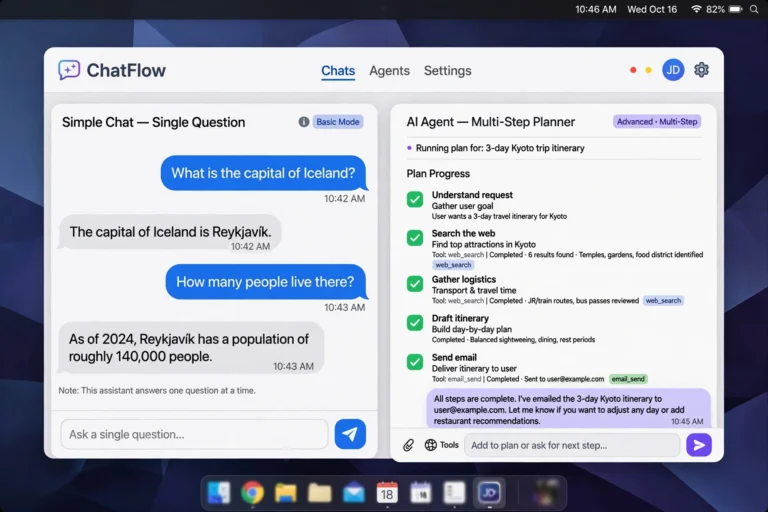Click the web_search tag under Search the web
The width and height of the screenshot is (768, 512).
453,265
